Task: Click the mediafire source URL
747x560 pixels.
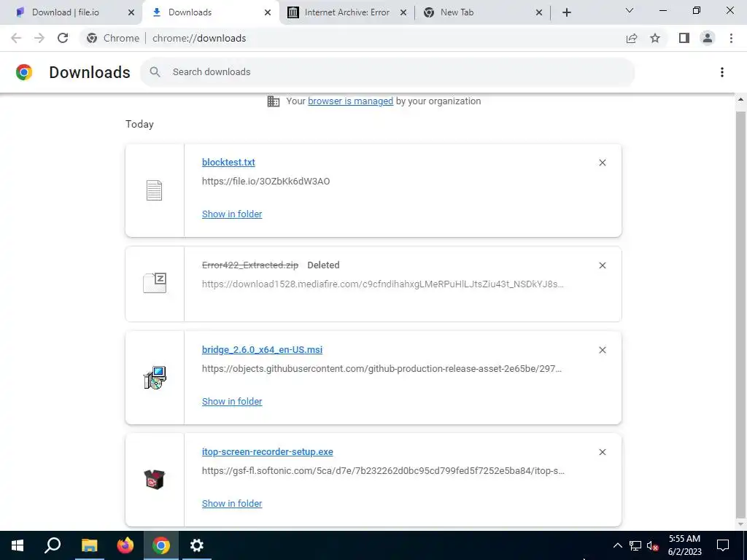Action: point(382,284)
